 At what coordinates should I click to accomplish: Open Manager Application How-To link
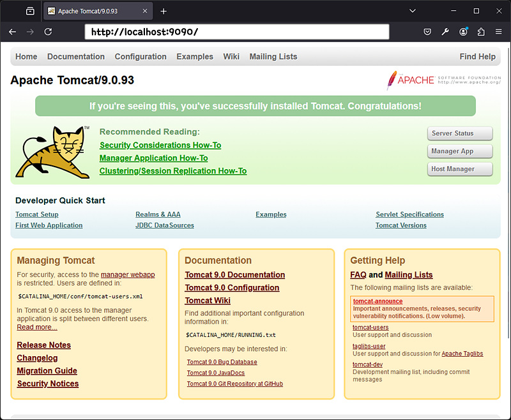point(153,158)
